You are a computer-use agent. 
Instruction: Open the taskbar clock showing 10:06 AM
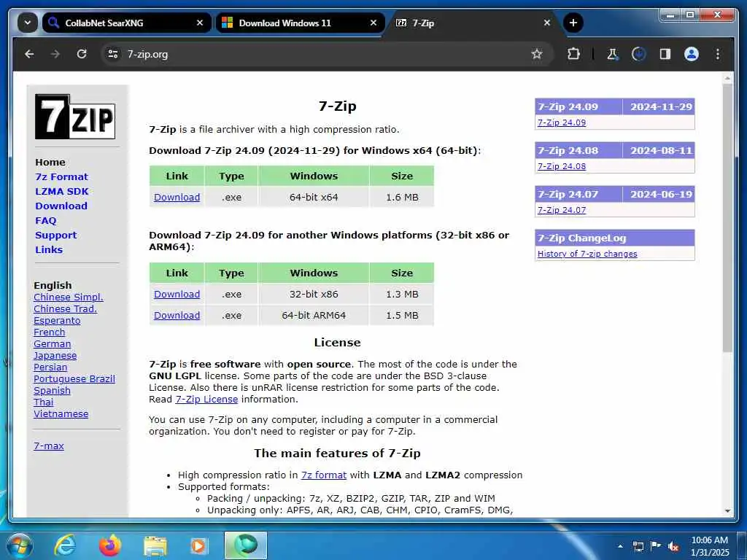[x=709, y=546]
